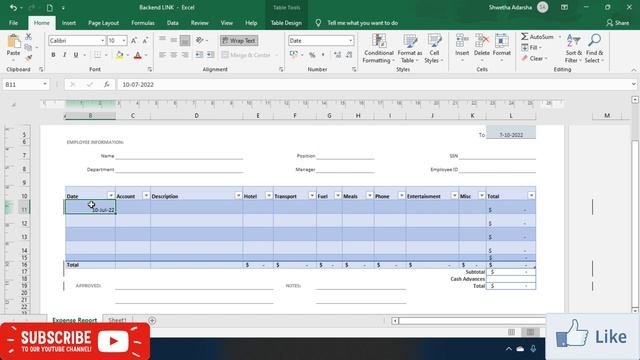
Task: Open Sort & Filter menu
Action: pyautogui.click(x=573, y=49)
